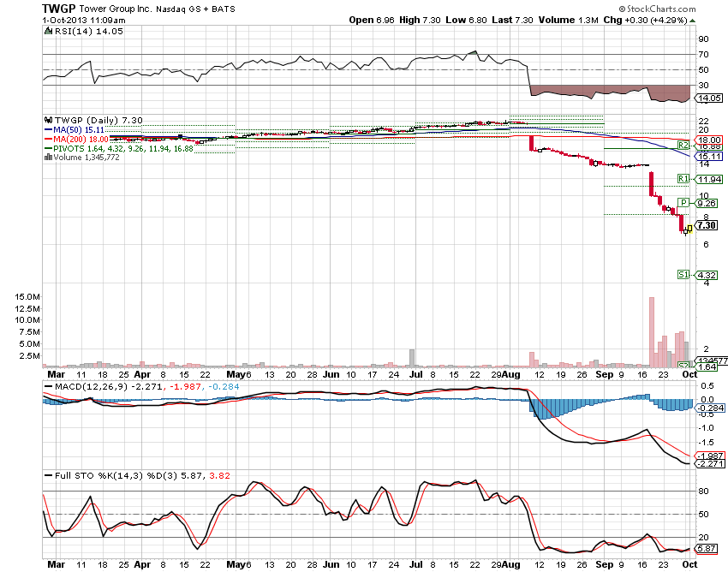Click the RSI chart icon beside RSI(14)

pyautogui.click(x=48, y=31)
